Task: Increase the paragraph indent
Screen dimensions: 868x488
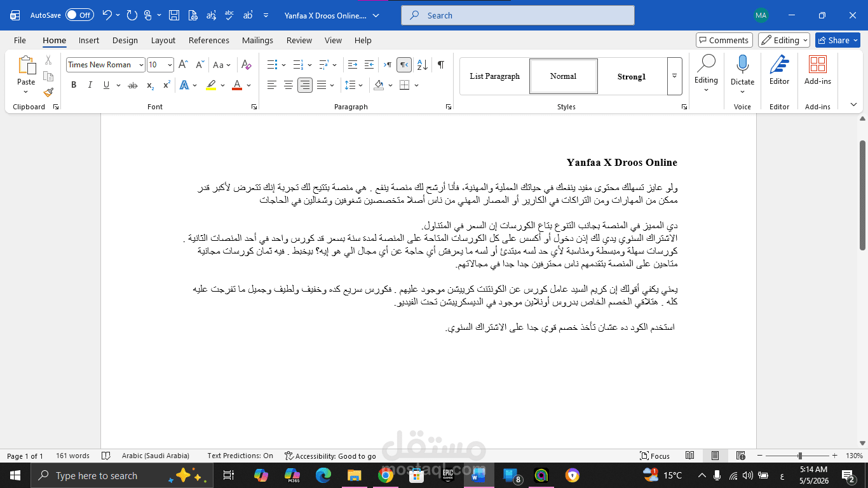Action: click(370, 65)
